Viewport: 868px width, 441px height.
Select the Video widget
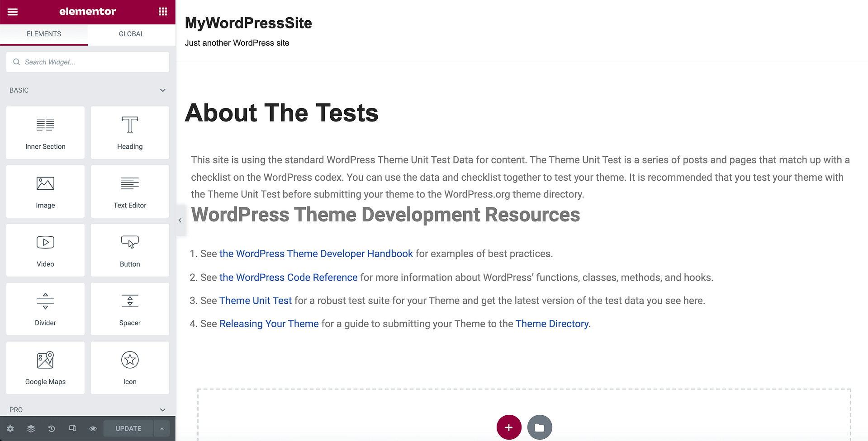pos(45,250)
